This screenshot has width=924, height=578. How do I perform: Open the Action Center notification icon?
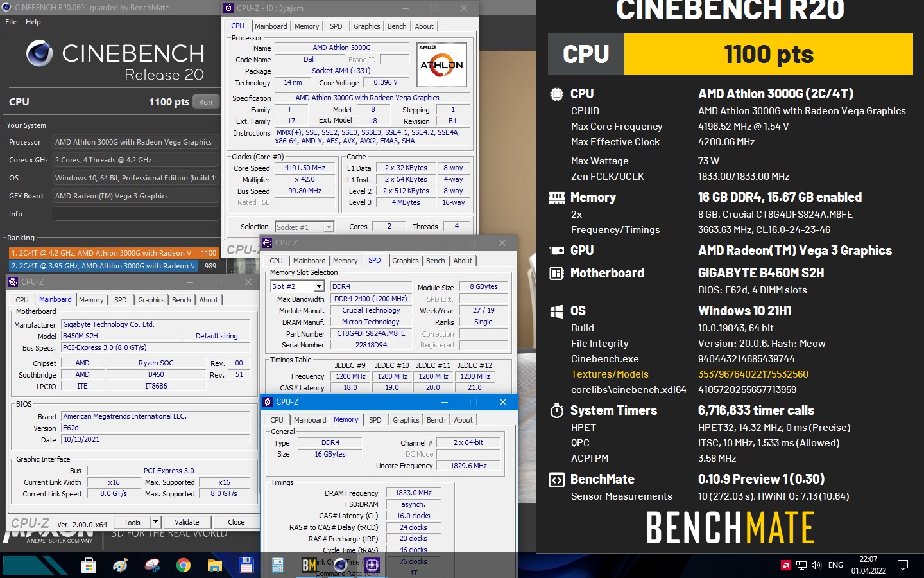coord(903,565)
